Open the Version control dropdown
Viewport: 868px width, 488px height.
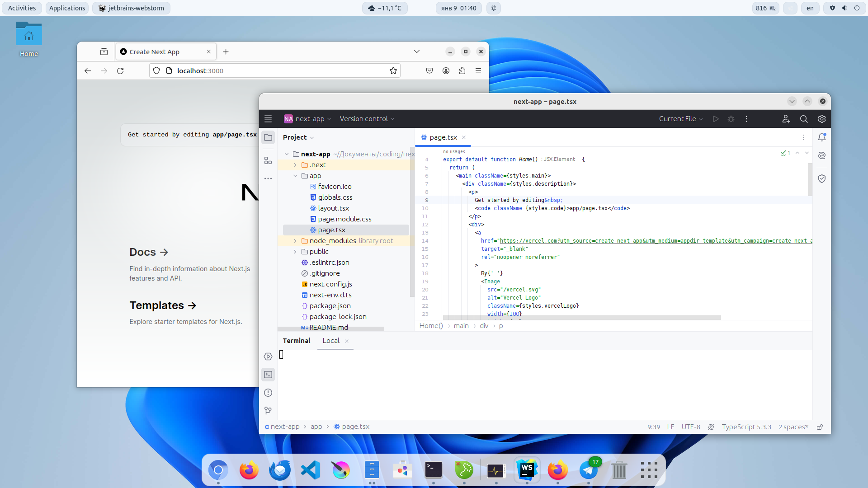pos(367,119)
